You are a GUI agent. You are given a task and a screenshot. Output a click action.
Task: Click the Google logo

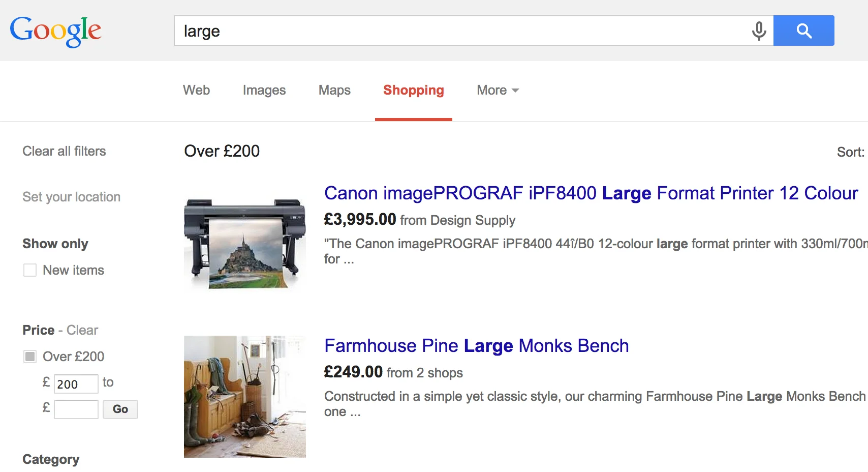point(55,31)
